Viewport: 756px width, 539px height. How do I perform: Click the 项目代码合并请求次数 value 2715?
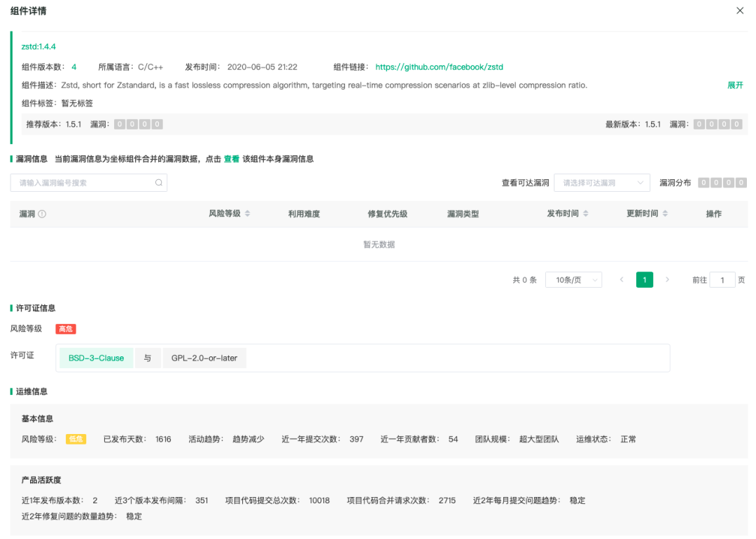(x=447, y=501)
